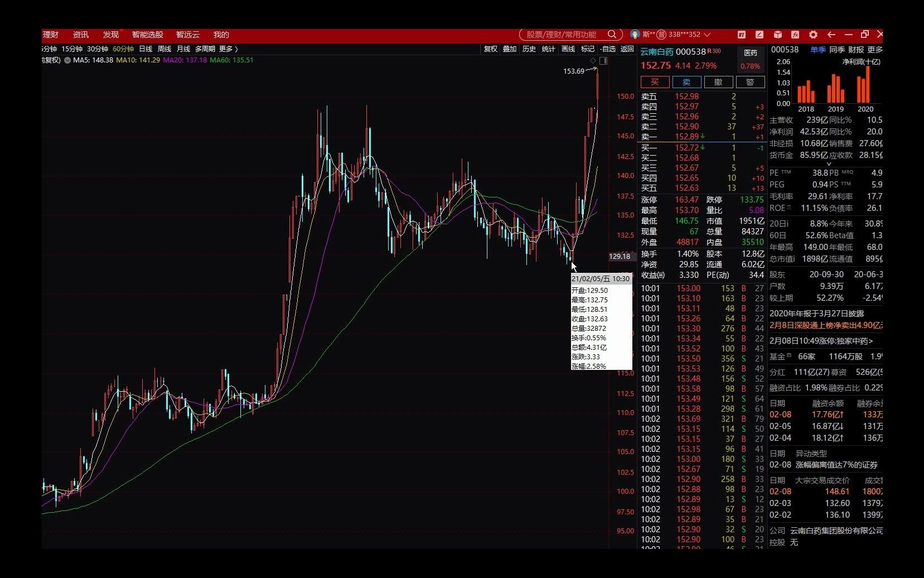Expand the chevron below financial summary rows

(829, 164)
